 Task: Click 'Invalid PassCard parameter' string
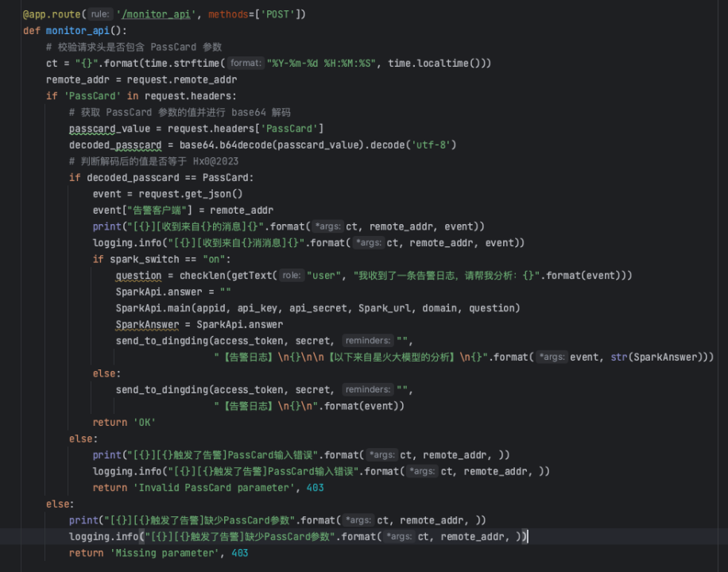coord(214,488)
